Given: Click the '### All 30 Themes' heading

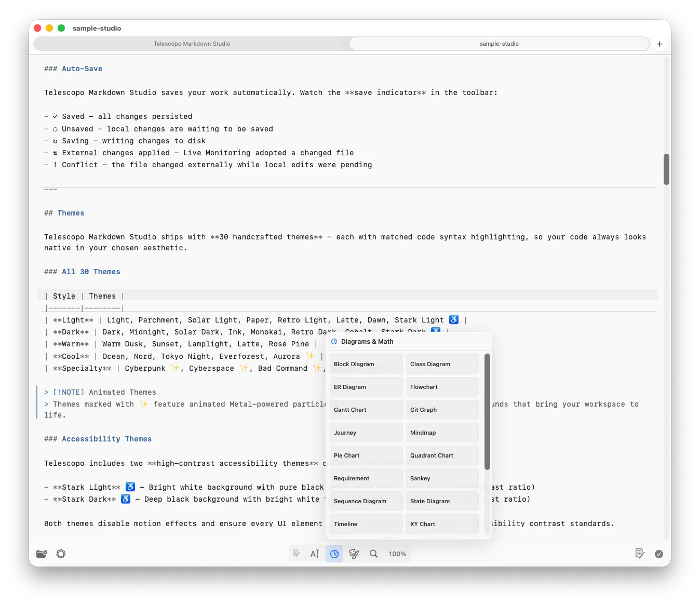Looking at the screenshot, I should (x=82, y=272).
